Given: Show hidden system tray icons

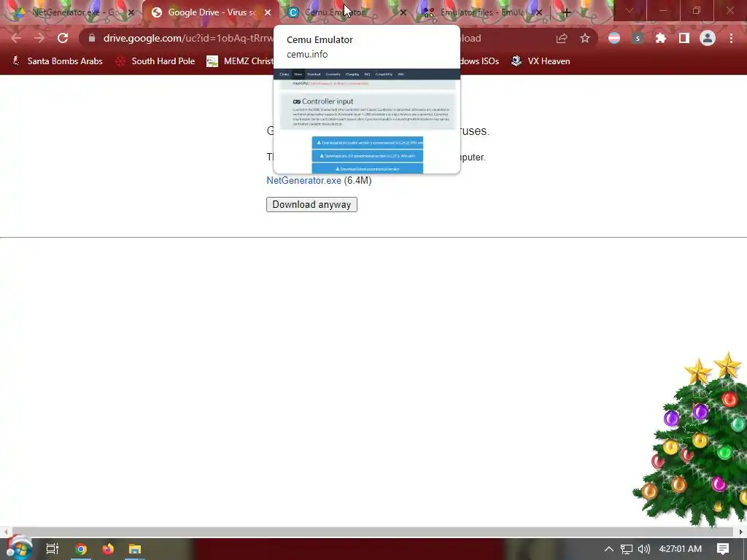Looking at the screenshot, I should pos(609,549).
